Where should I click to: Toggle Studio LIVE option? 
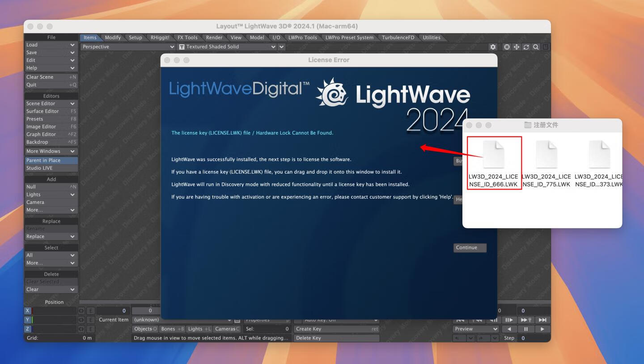(51, 168)
